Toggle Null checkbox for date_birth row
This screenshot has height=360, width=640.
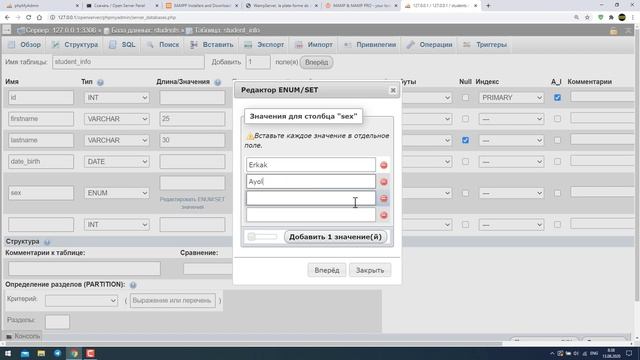point(465,162)
